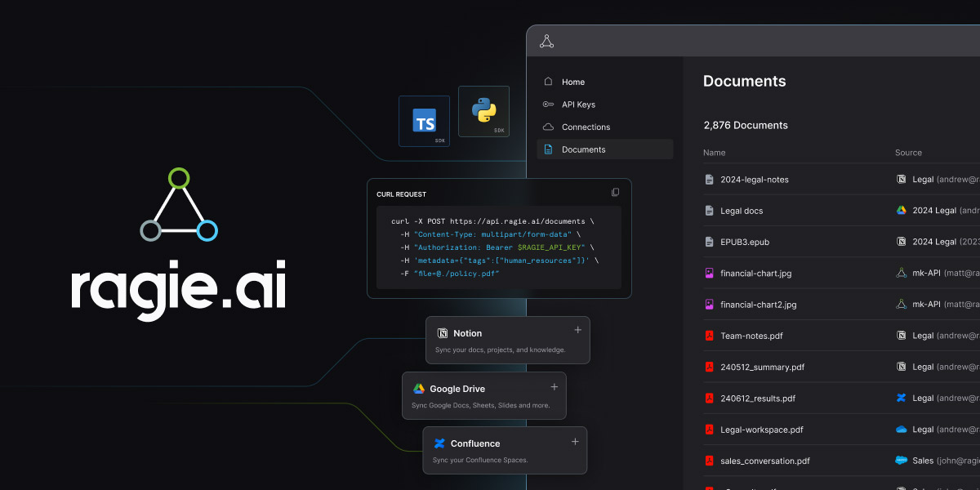Click the Google Drive icon on its sync card

click(x=419, y=388)
